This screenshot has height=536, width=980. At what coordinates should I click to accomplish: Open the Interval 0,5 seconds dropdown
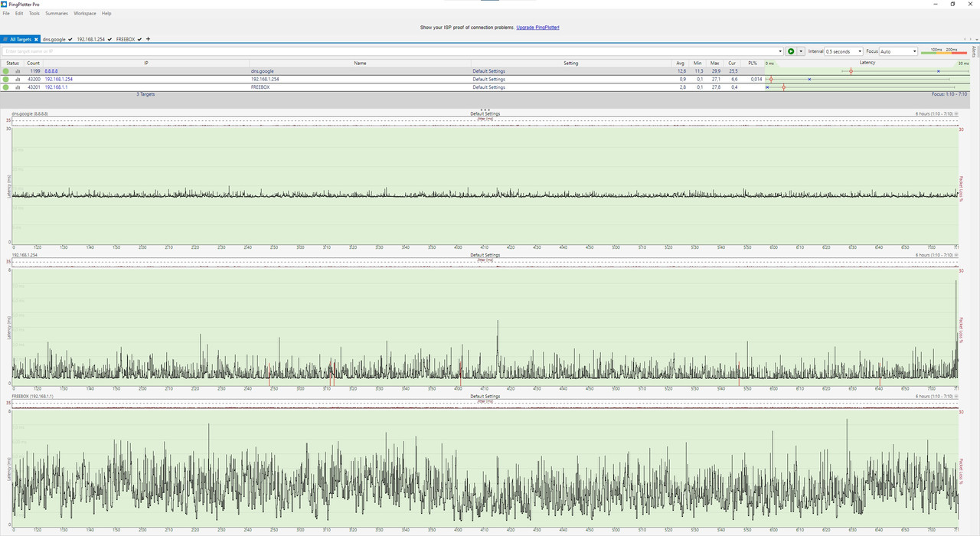coord(844,51)
